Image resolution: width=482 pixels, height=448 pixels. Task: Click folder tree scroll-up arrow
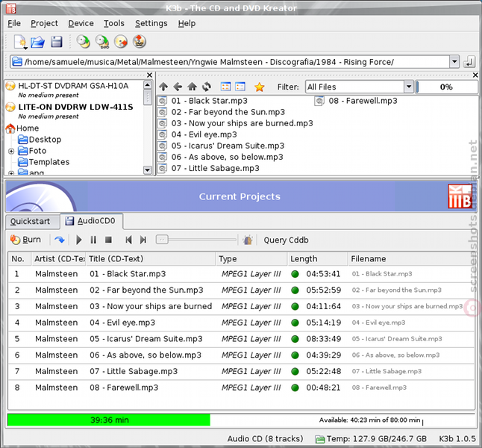[x=148, y=85]
